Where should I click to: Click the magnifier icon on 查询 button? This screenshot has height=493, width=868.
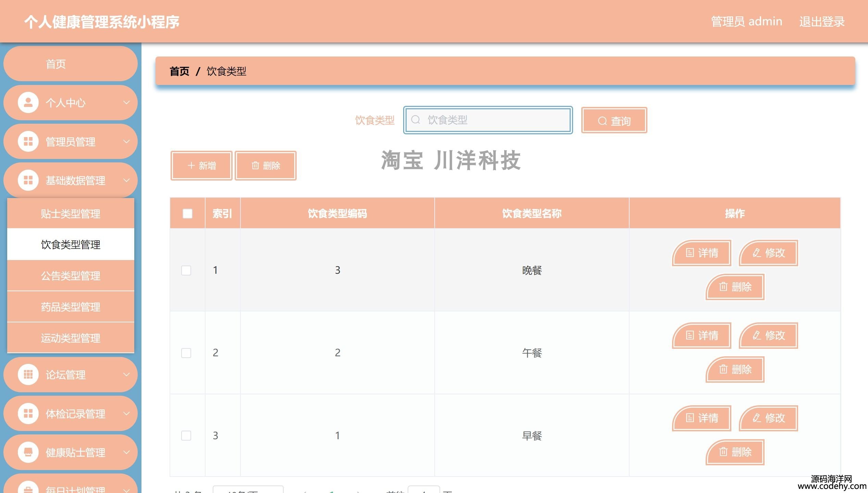[602, 121]
